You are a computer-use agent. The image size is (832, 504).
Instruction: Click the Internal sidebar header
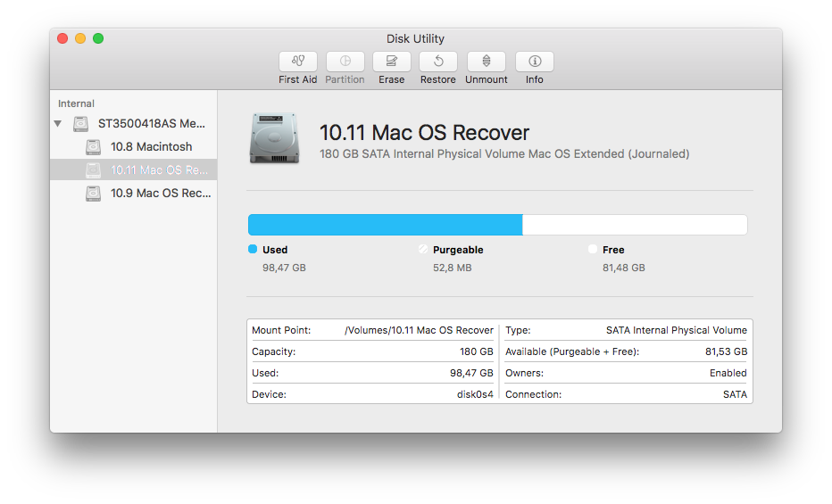[x=76, y=103]
